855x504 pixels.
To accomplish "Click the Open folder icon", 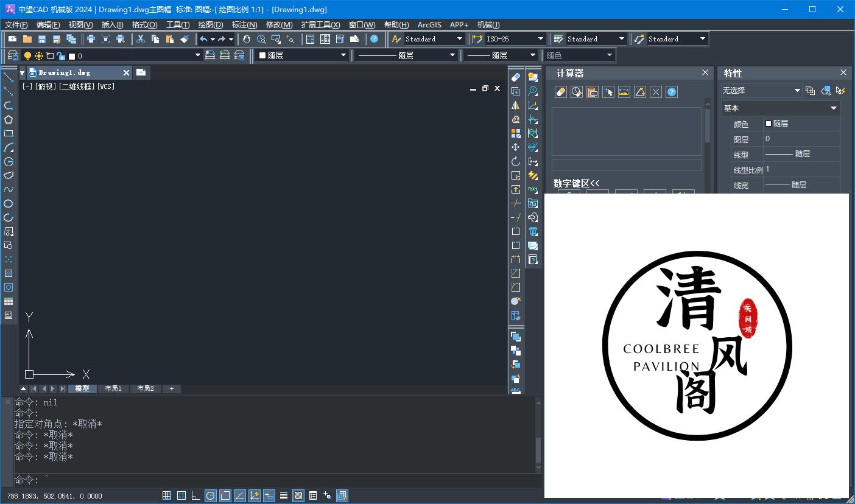I will click(x=27, y=39).
